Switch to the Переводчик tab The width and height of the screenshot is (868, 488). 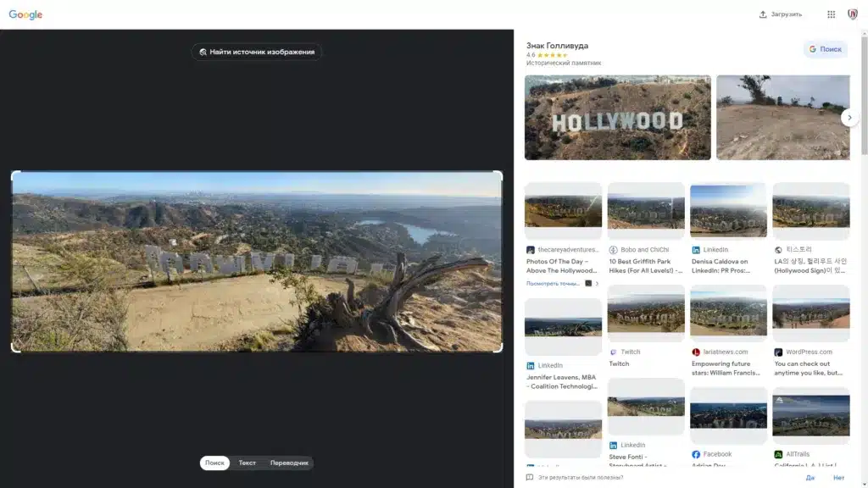tap(289, 463)
